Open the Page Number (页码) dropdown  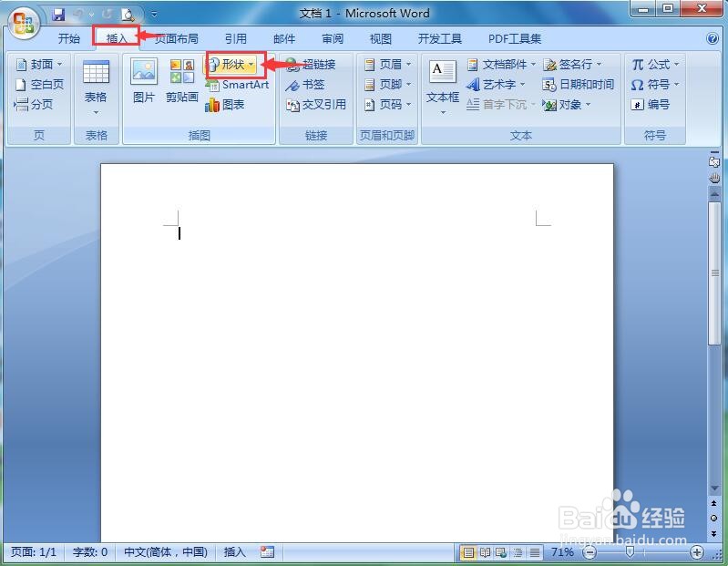[387, 105]
